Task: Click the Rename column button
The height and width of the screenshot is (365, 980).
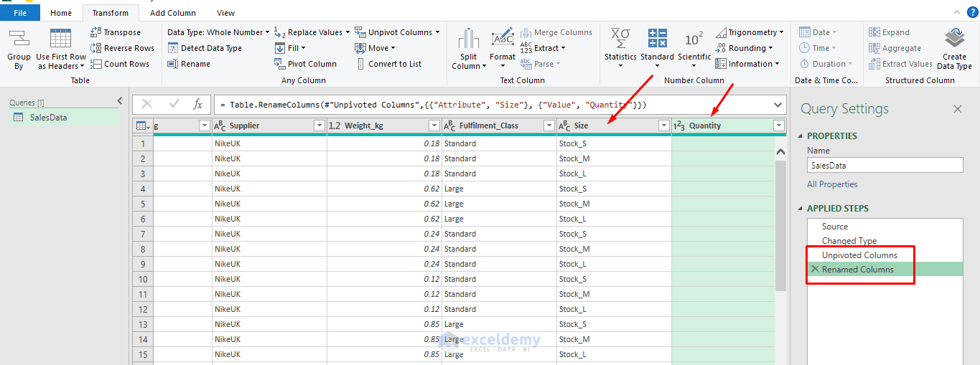Action: pos(189,64)
